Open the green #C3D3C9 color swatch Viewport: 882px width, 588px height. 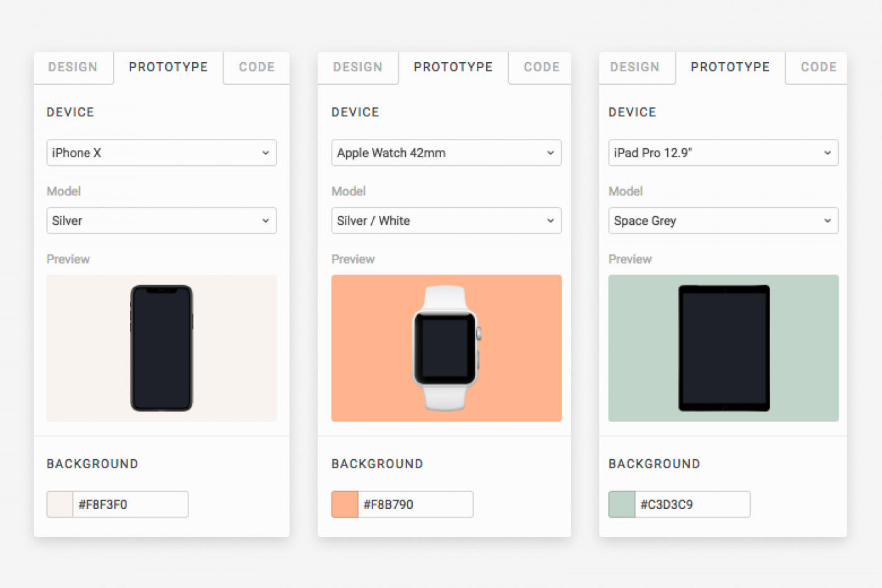coord(622,504)
